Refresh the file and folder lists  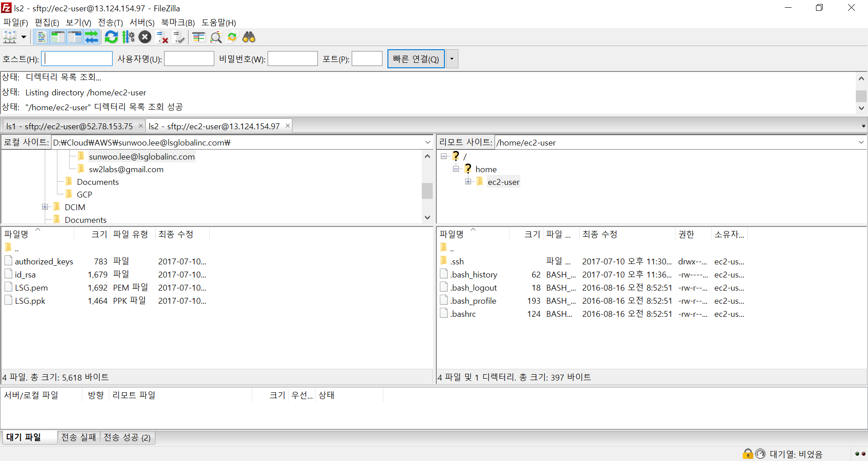click(x=111, y=37)
